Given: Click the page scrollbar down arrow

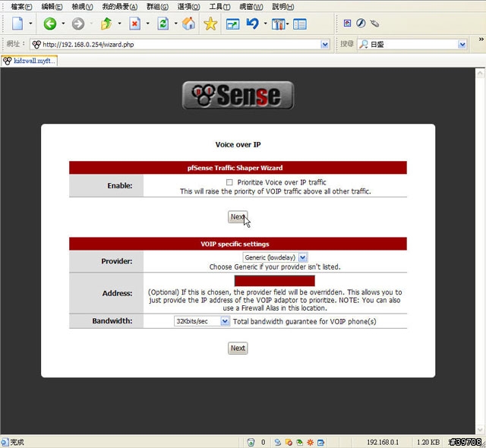Looking at the screenshot, I should click(x=480, y=430).
